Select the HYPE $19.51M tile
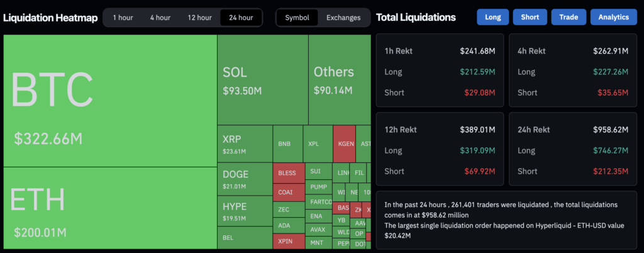Viewport: 644px width, 253px height. click(x=245, y=211)
